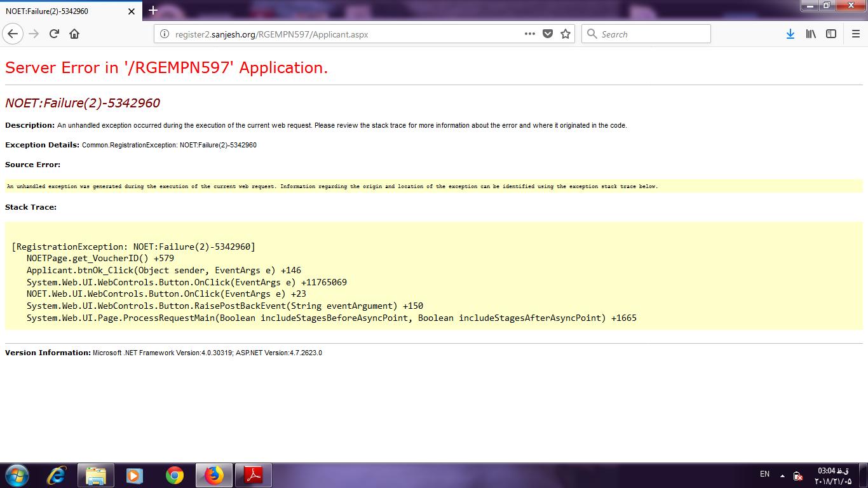The height and width of the screenshot is (488, 868).
Task: Launch Internet Explorer from taskbar
Action: (x=57, y=475)
